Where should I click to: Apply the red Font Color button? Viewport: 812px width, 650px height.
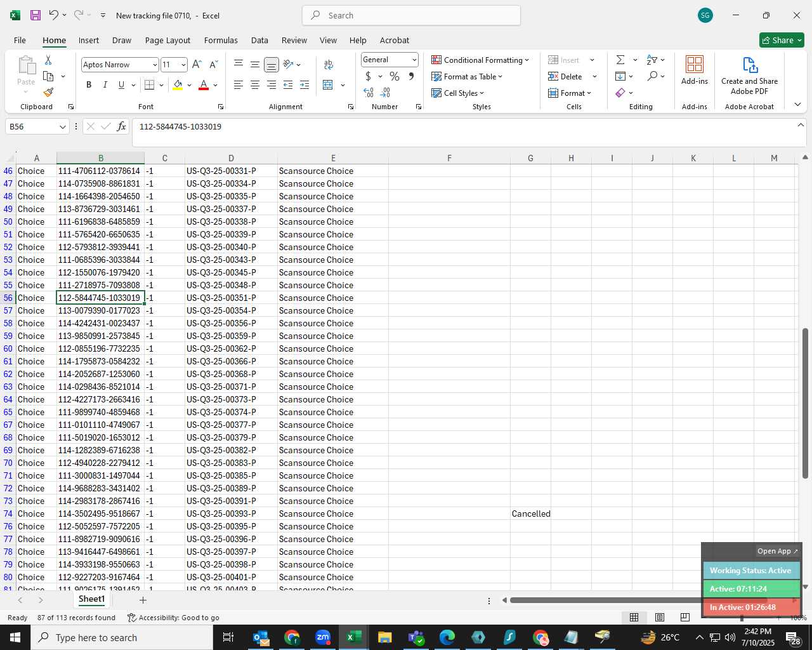click(x=204, y=85)
